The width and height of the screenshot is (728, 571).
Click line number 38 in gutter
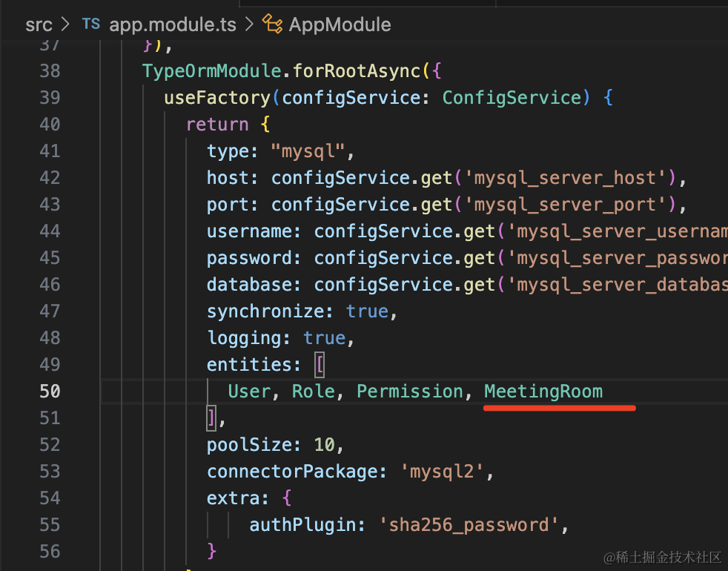click(x=50, y=70)
